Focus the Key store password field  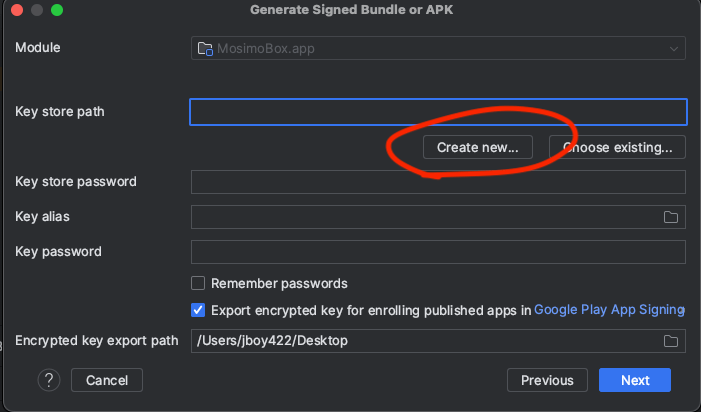tap(437, 182)
